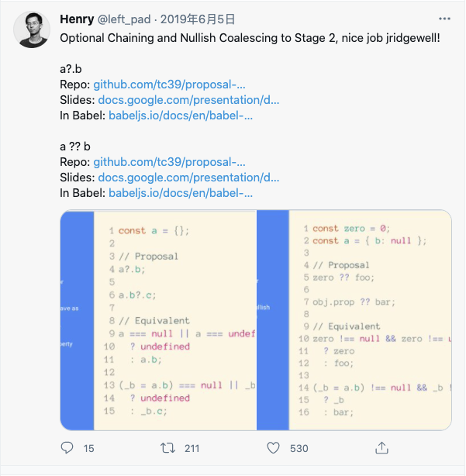The width and height of the screenshot is (466, 476).
Task: Click the 211 retweet count
Action: coord(192,448)
